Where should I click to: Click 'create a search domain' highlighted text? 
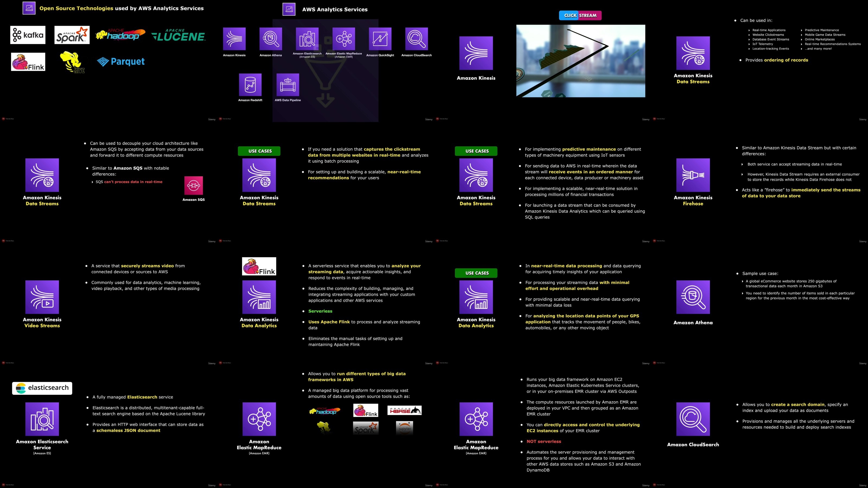(798, 404)
